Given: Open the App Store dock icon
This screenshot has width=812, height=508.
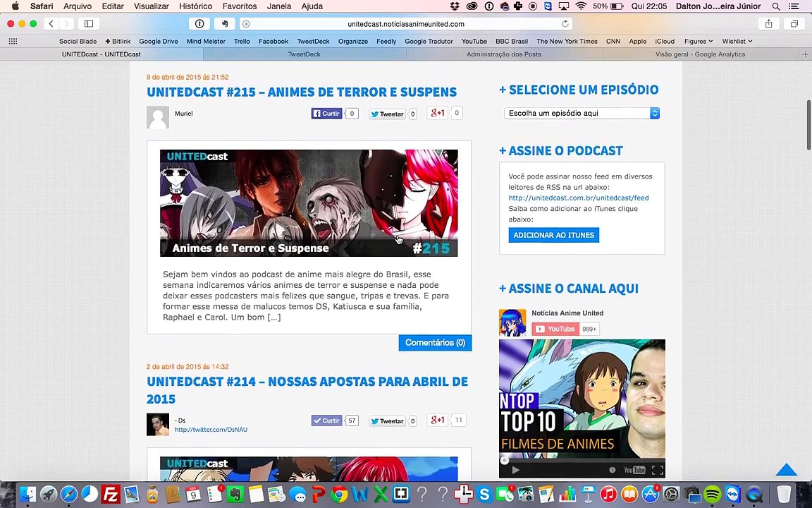Looking at the screenshot, I should [650, 494].
